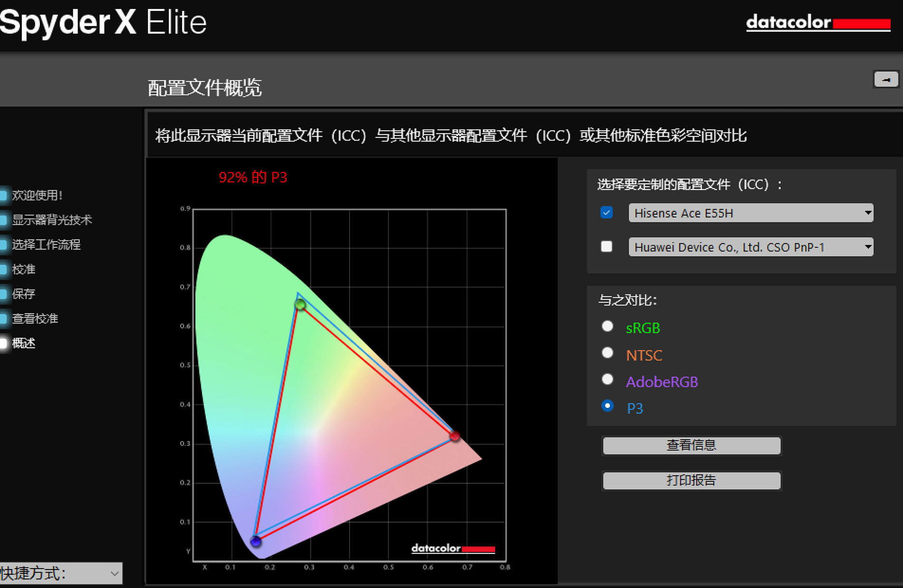
Task: Uncheck the Hisense Ace E55H profile checkbox
Action: [x=606, y=212]
